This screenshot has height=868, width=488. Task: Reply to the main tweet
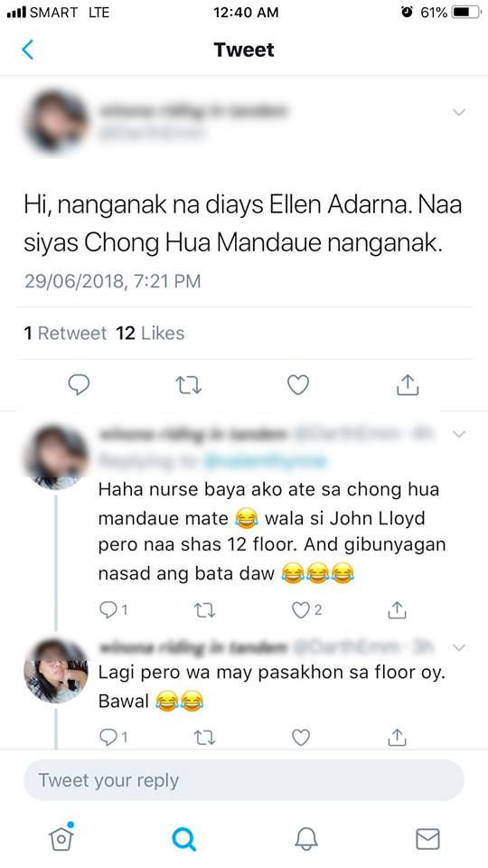pyautogui.click(x=79, y=384)
